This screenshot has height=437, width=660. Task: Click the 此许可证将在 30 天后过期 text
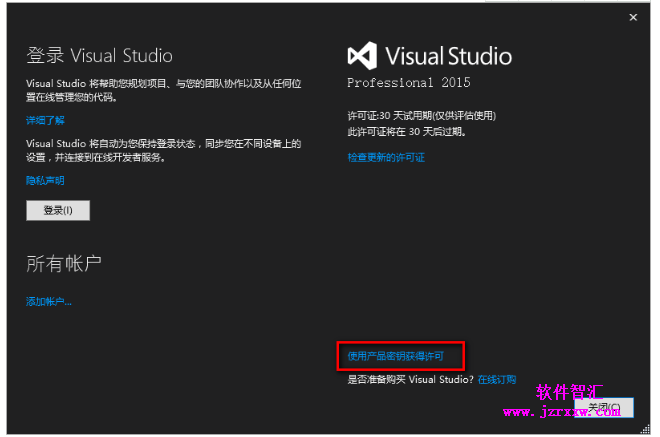[x=407, y=132]
